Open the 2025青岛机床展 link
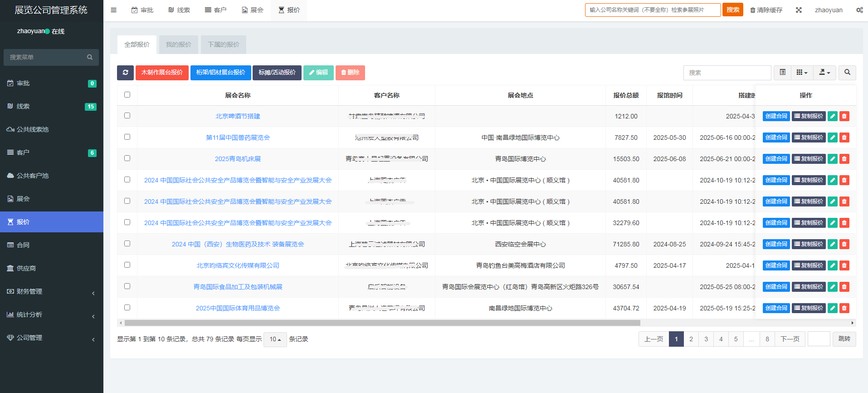868x393 pixels. [x=238, y=159]
